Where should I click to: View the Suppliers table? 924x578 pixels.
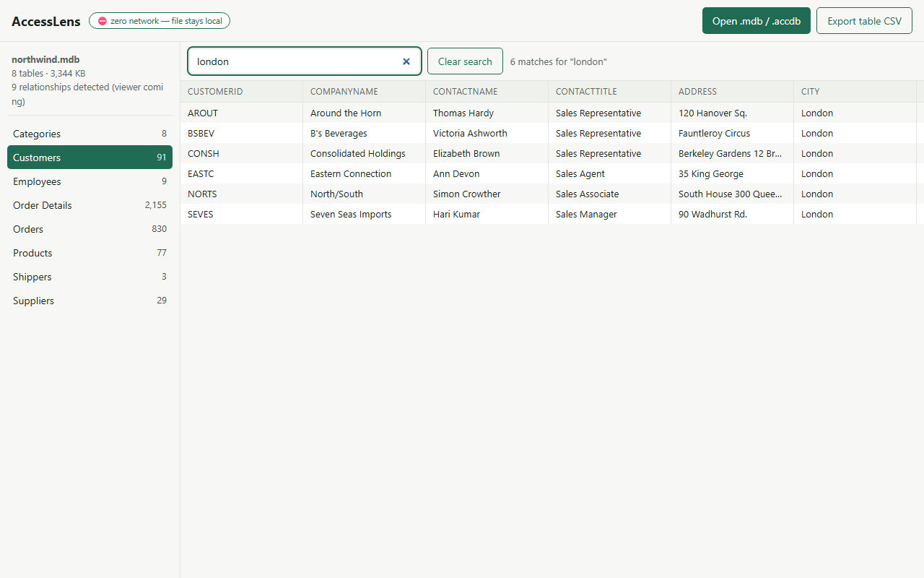click(90, 301)
